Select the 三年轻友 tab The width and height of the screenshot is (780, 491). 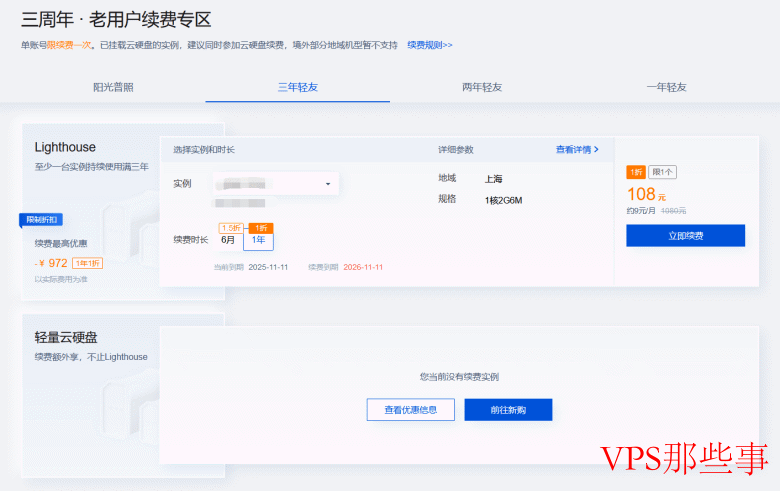tap(297, 87)
